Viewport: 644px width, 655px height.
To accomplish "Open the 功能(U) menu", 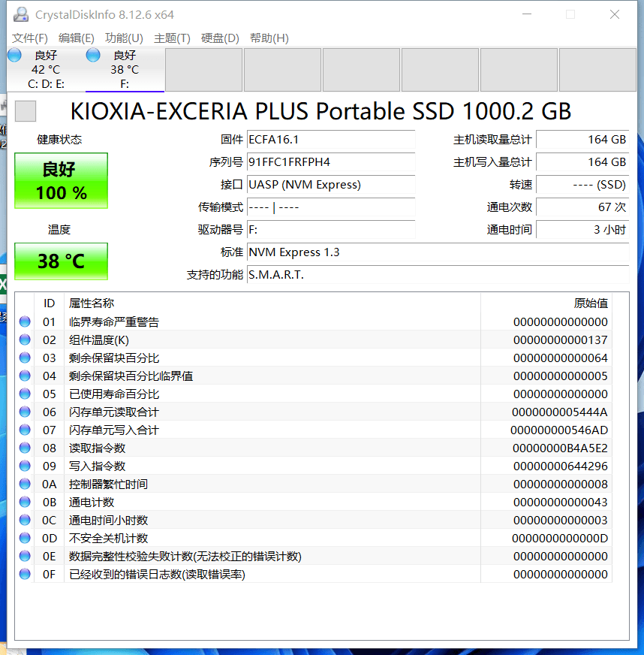I will (x=124, y=38).
